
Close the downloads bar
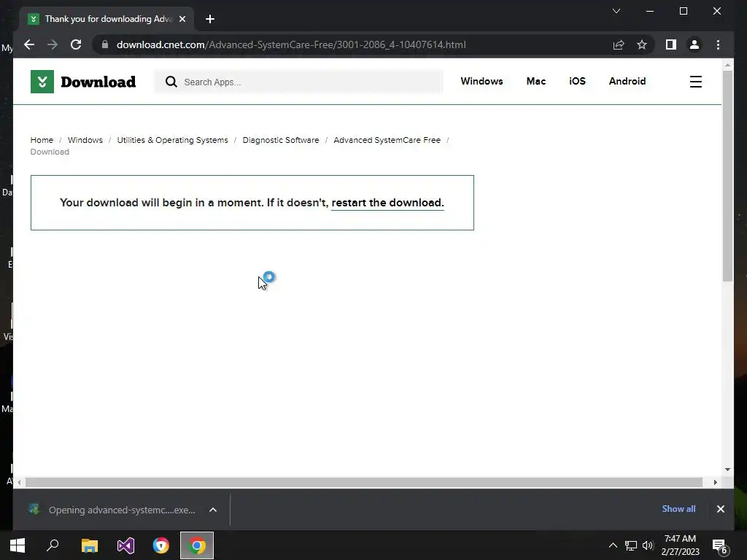(x=720, y=509)
